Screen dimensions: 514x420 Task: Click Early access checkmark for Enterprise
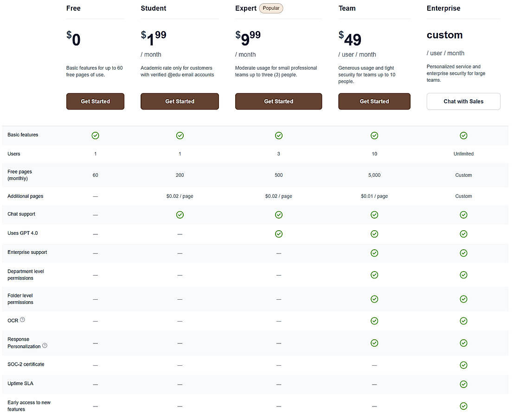click(463, 406)
